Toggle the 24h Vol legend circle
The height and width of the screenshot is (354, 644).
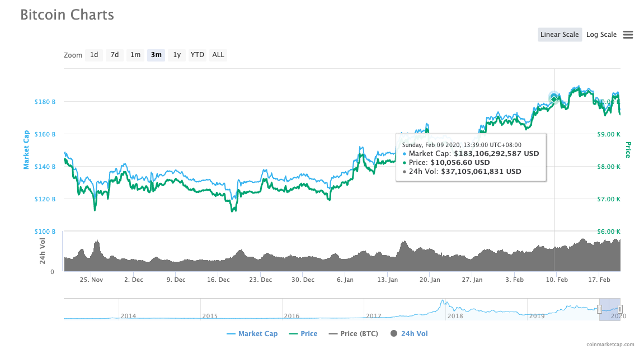pos(393,333)
